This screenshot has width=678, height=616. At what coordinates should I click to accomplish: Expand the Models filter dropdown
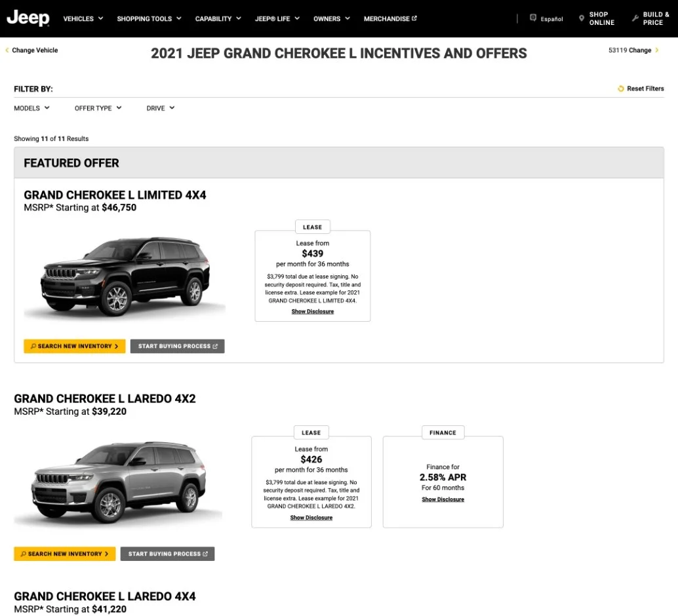[31, 108]
